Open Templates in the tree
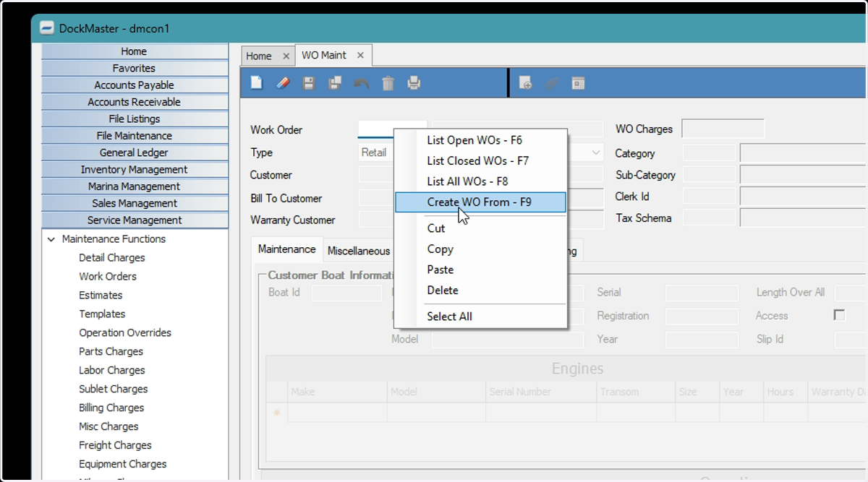 (x=102, y=314)
